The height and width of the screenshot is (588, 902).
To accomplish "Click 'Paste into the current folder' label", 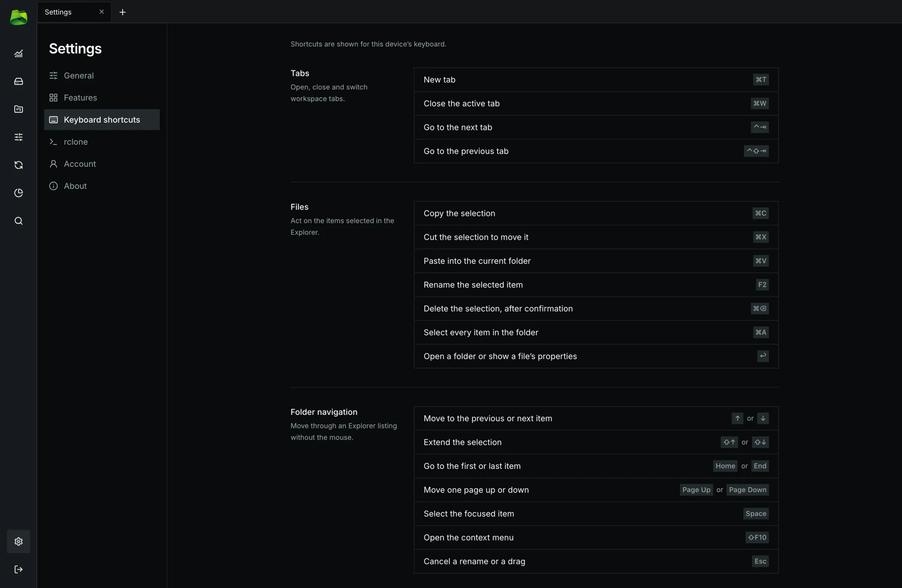I will pyautogui.click(x=477, y=261).
